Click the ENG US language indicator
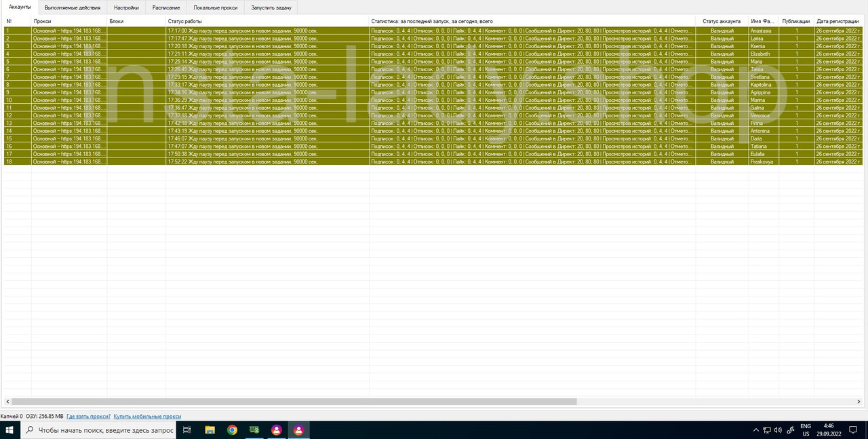868x439 pixels. pos(806,430)
